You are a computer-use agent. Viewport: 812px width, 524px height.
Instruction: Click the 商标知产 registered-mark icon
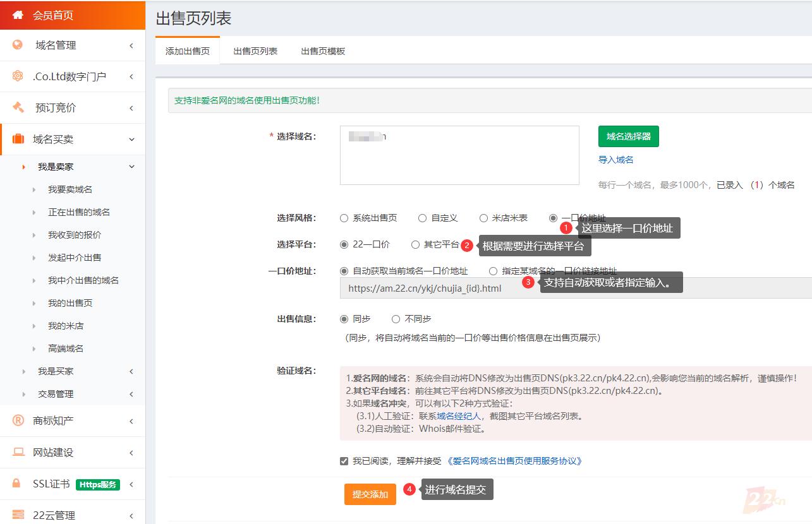[18, 420]
